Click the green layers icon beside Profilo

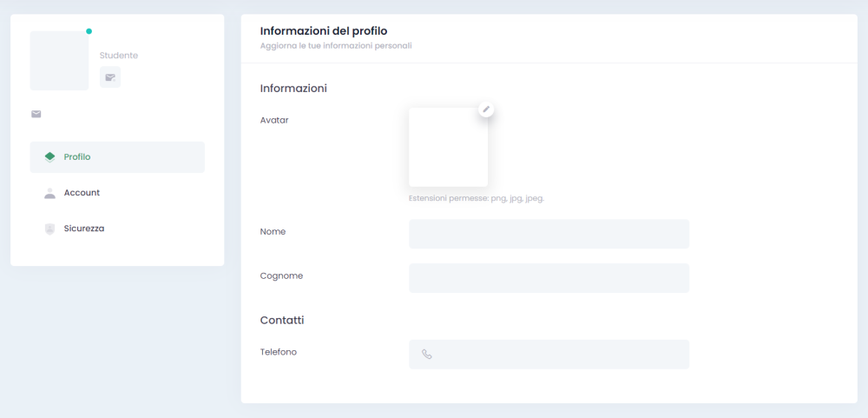point(49,157)
